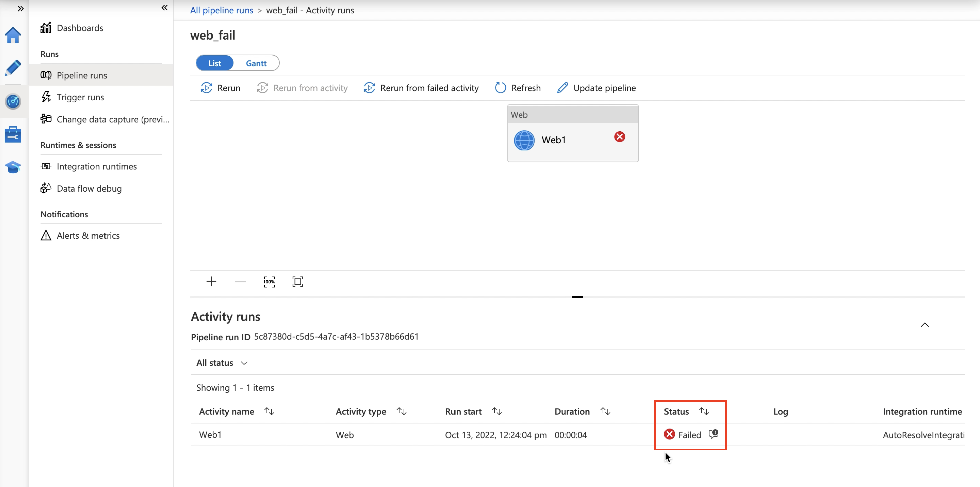
Task: Click the Rerun pipeline icon
Action: click(x=206, y=87)
